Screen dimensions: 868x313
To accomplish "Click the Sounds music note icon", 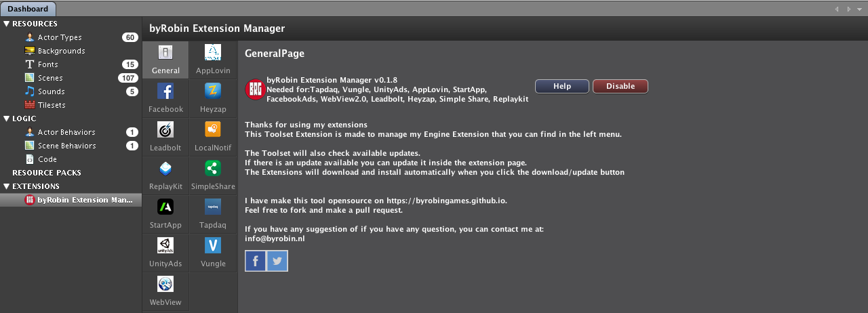I will coord(30,91).
